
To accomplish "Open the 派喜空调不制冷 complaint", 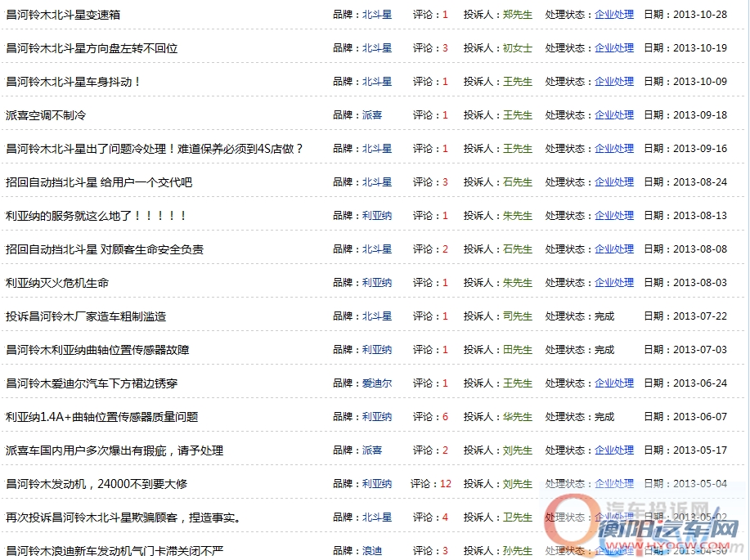I will point(46,115).
